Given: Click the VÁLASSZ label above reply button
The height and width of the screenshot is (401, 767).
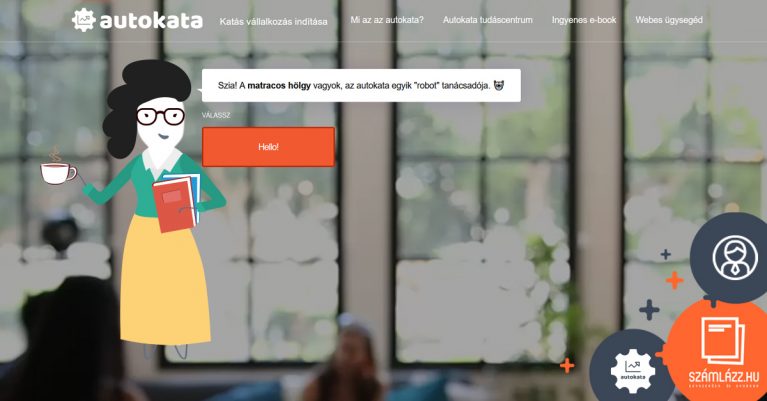Looking at the screenshot, I should pyautogui.click(x=216, y=115).
